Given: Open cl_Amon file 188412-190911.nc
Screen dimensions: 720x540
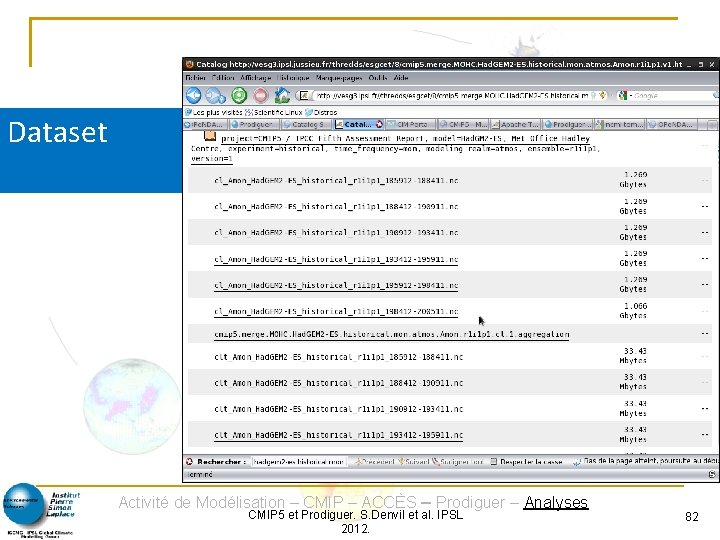Looking at the screenshot, I should click(336, 207).
